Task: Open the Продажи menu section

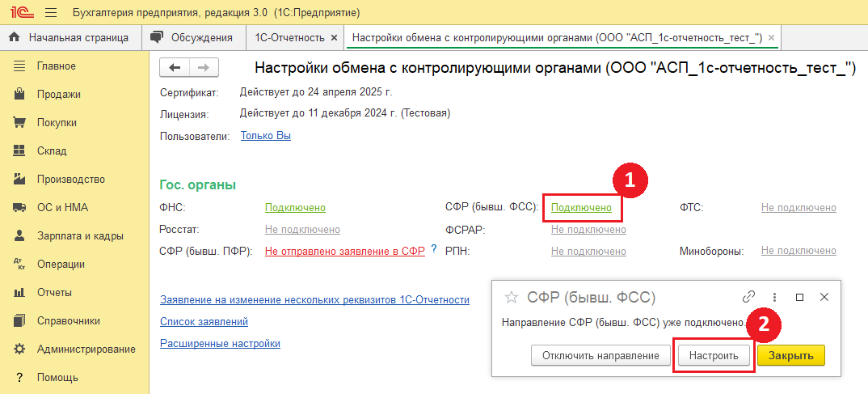Action: click(59, 94)
